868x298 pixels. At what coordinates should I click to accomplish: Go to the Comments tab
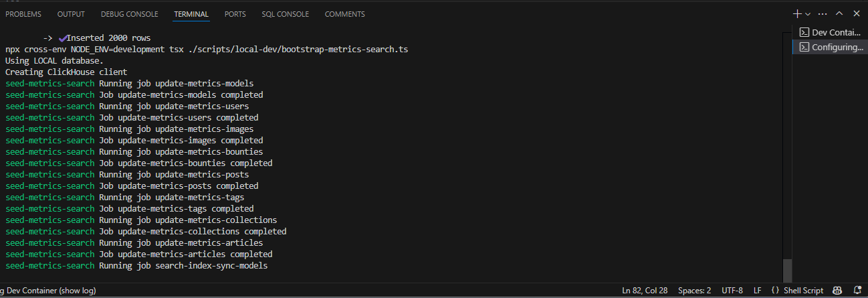pos(345,14)
